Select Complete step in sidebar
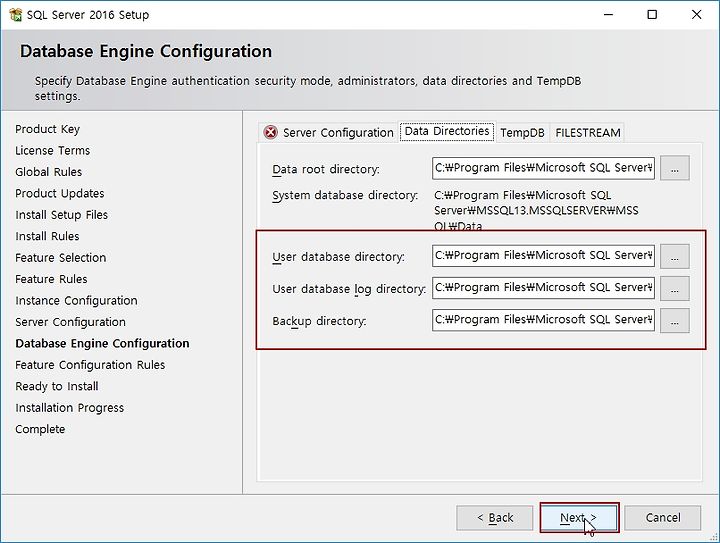Viewport: 720px width, 543px height. (x=40, y=429)
